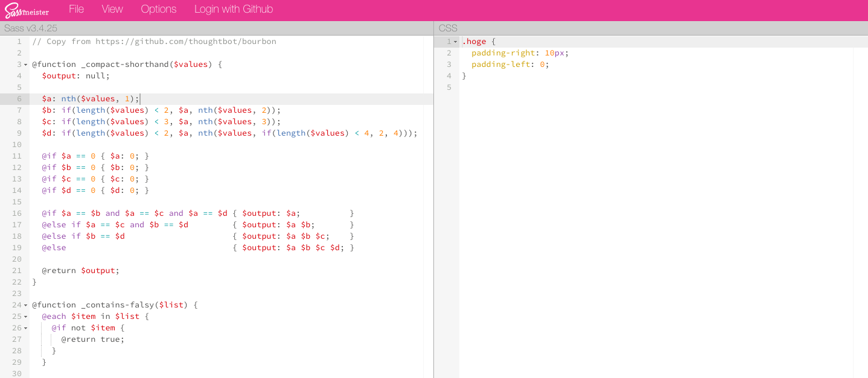Click the padding-left: 0 line in CSS
The image size is (868, 378).
click(x=510, y=65)
